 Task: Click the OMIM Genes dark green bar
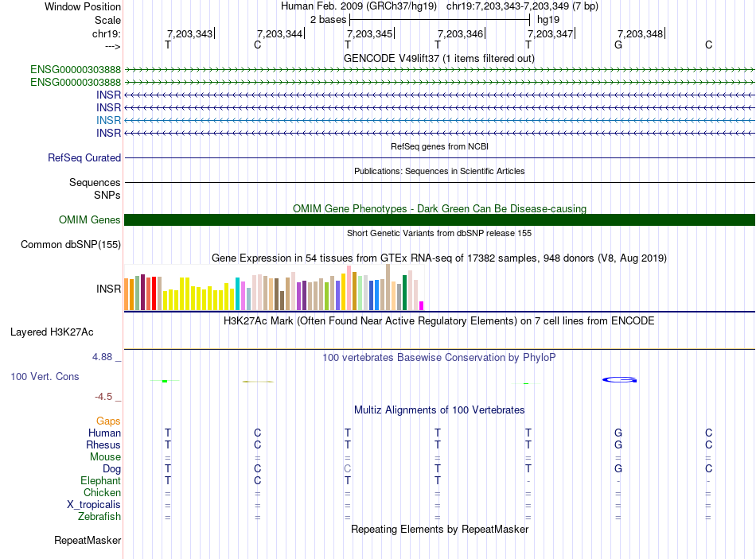pyautogui.click(x=439, y=220)
